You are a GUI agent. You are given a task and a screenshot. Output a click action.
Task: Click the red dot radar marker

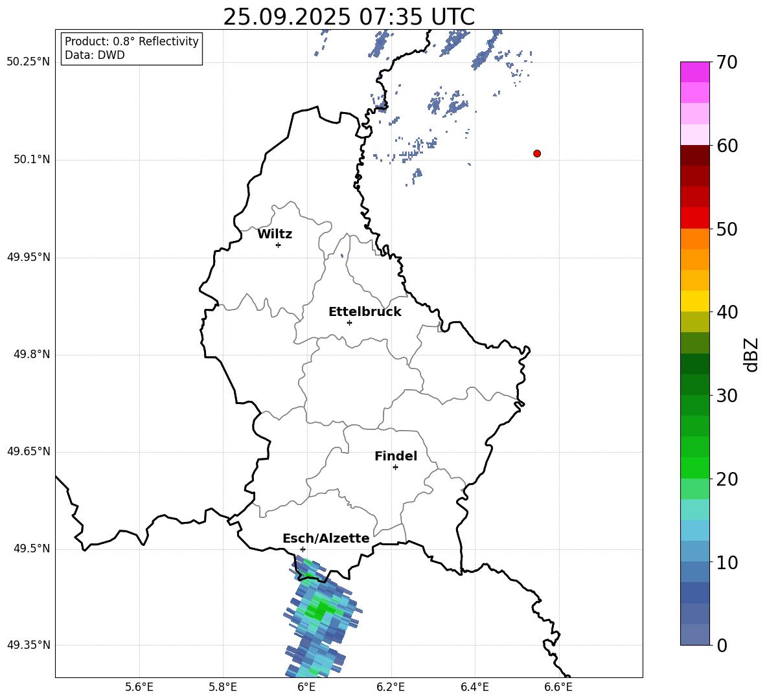tap(536, 153)
